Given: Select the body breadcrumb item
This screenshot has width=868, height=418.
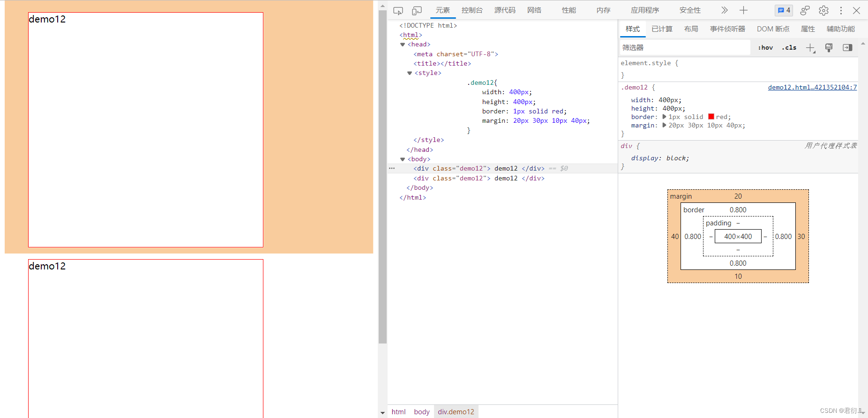Looking at the screenshot, I should coord(422,412).
